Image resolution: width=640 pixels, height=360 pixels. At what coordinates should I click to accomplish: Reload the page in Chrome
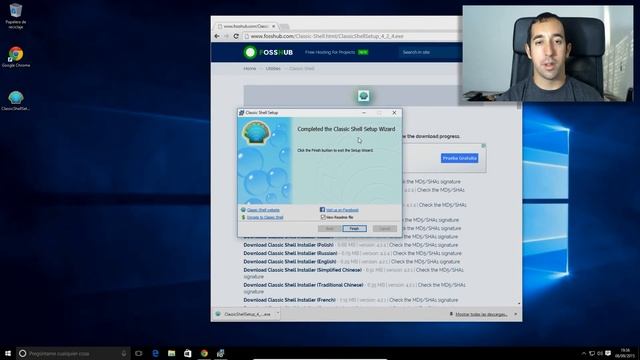[x=236, y=36]
